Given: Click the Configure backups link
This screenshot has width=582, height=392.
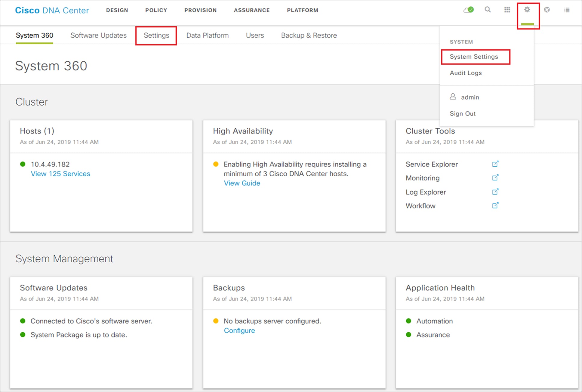Looking at the screenshot, I should click(239, 330).
